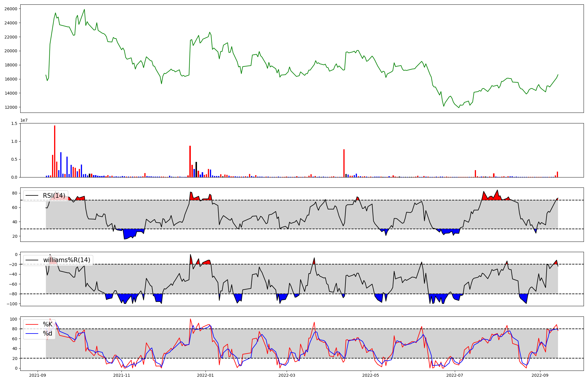Click the tallest red volume bar
The height and width of the screenshot is (382, 588).
[x=55, y=151]
